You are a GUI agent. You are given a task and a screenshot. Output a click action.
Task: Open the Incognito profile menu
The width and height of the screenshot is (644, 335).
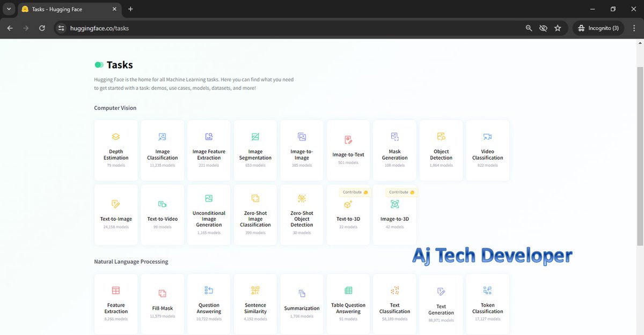pos(597,27)
